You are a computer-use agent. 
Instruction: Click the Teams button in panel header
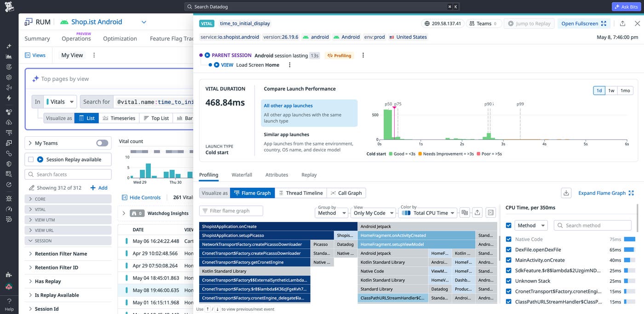coord(483,23)
